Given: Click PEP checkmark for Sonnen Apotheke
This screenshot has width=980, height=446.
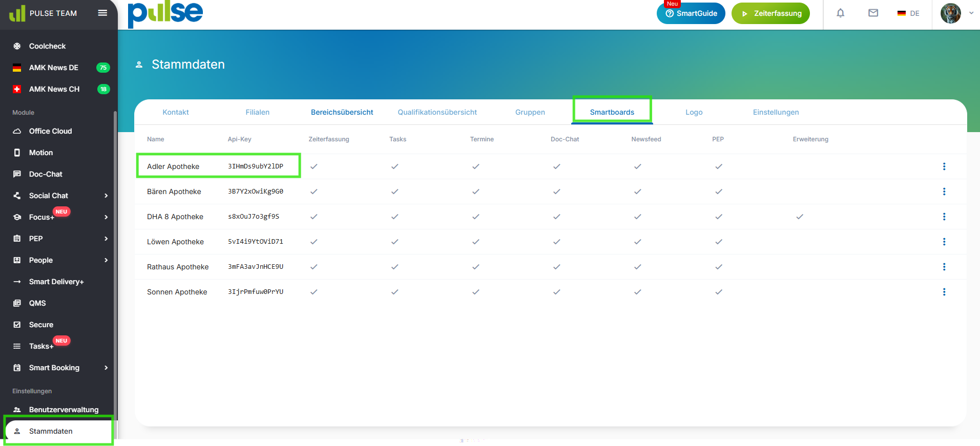Looking at the screenshot, I should [719, 292].
